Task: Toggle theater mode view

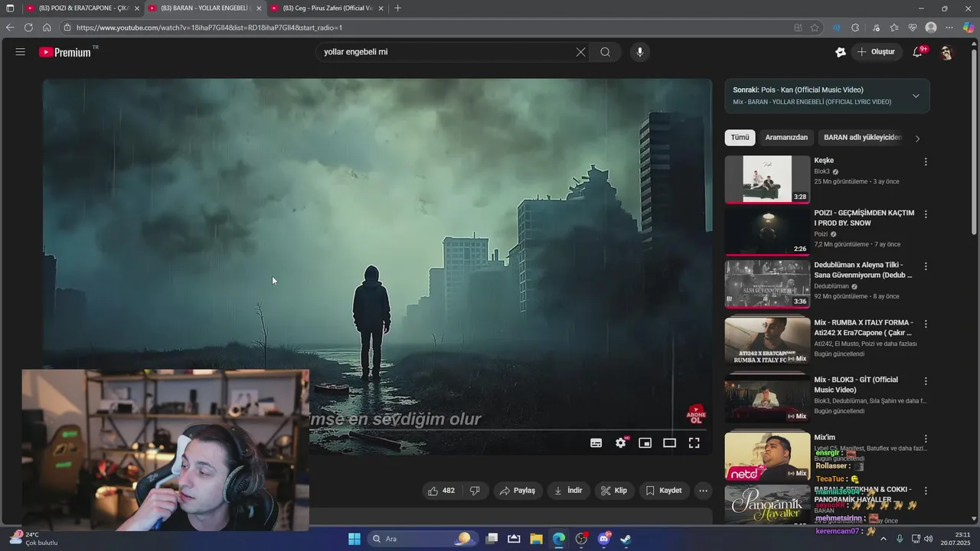Action: pyautogui.click(x=669, y=443)
